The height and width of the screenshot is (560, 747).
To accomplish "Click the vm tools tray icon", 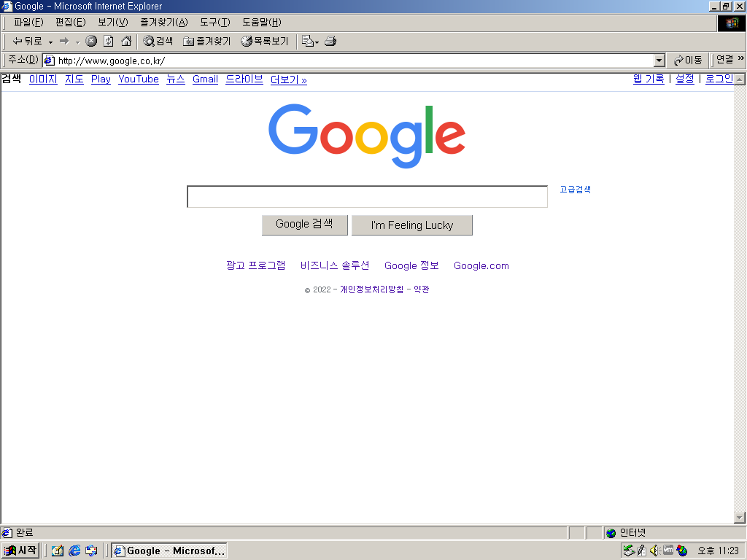I will pos(668,550).
